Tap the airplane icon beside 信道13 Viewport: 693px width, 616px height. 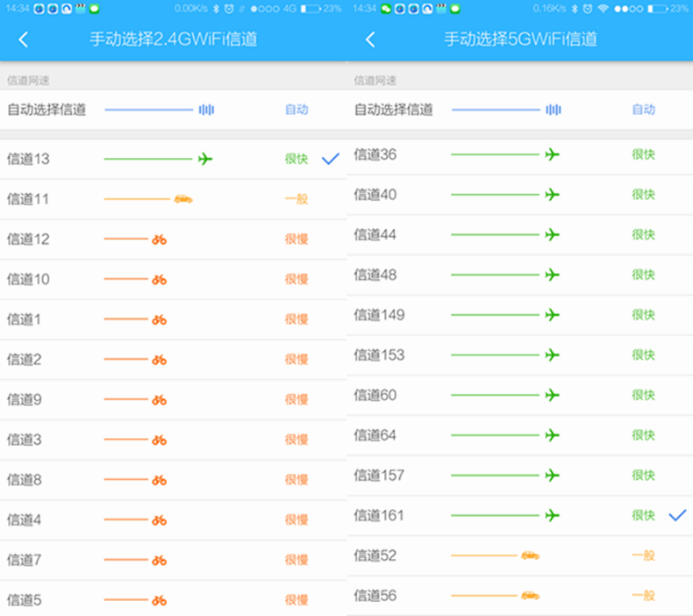(x=205, y=159)
